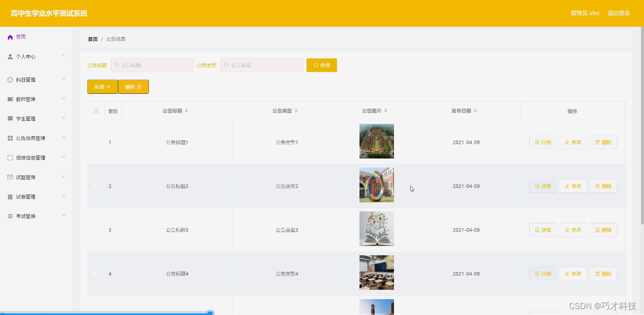Viewport: 644px width, 315px height.
Task: Open campus aerial thumbnail in row 1
Action: coord(377,141)
